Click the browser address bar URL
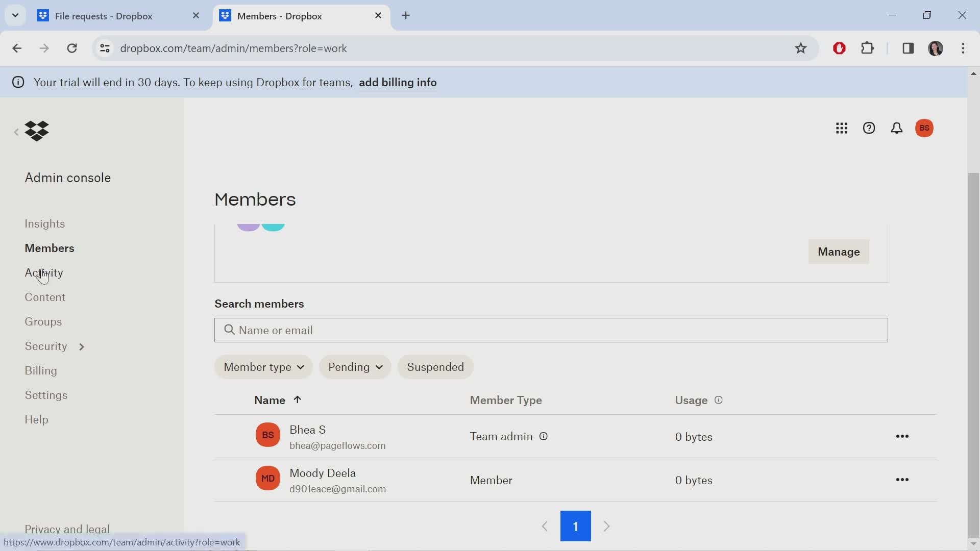Viewport: 980px width, 551px height. click(233, 48)
